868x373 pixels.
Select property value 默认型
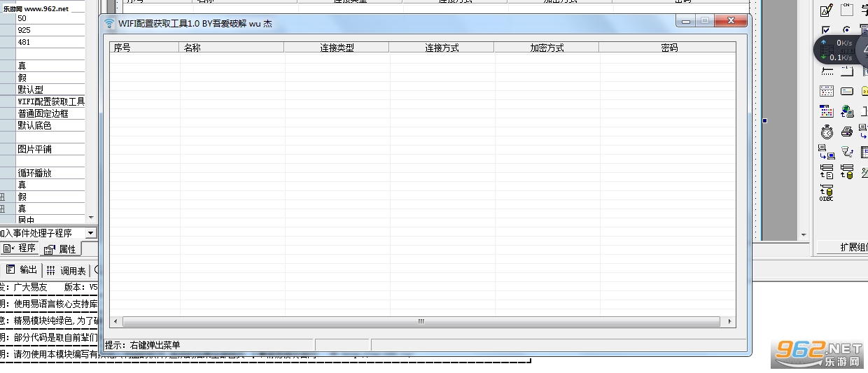tap(50, 90)
